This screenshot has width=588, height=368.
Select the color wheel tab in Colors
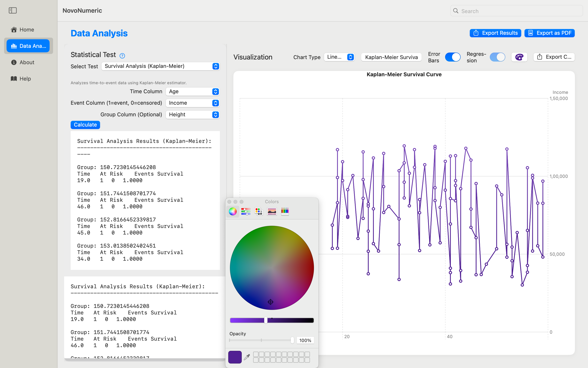pos(233,212)
